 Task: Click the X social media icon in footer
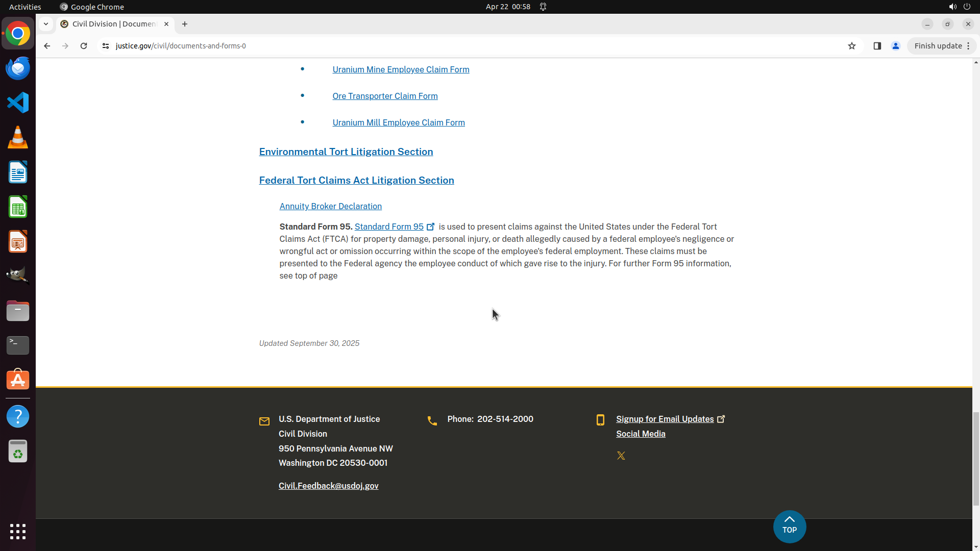(x=621, y=456)
